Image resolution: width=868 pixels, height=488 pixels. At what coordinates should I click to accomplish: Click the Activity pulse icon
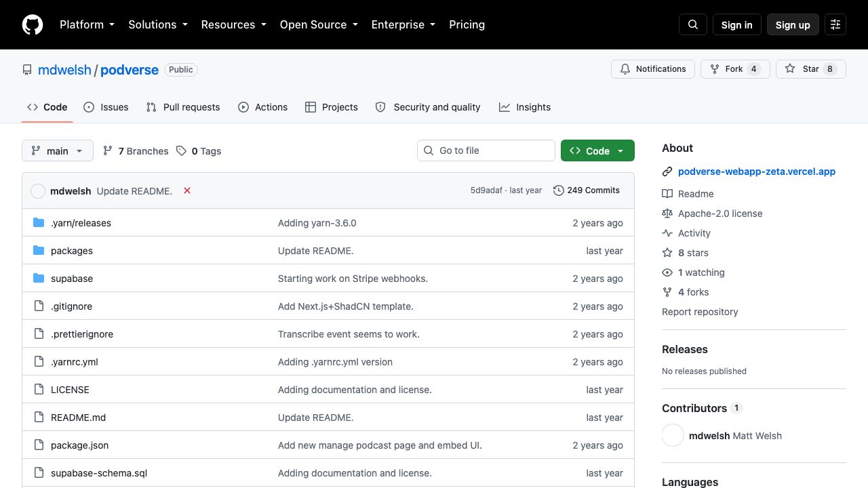click(x=667, y=233)
